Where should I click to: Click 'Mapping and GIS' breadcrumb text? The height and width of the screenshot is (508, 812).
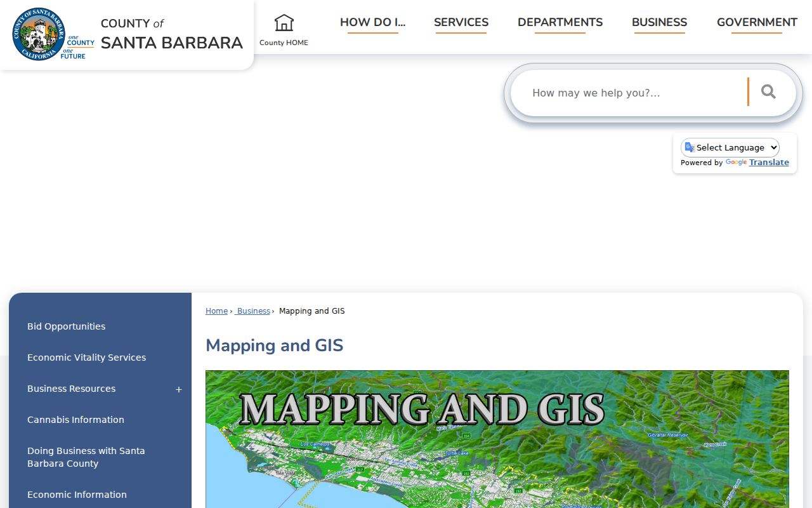(x=312, y=311)
